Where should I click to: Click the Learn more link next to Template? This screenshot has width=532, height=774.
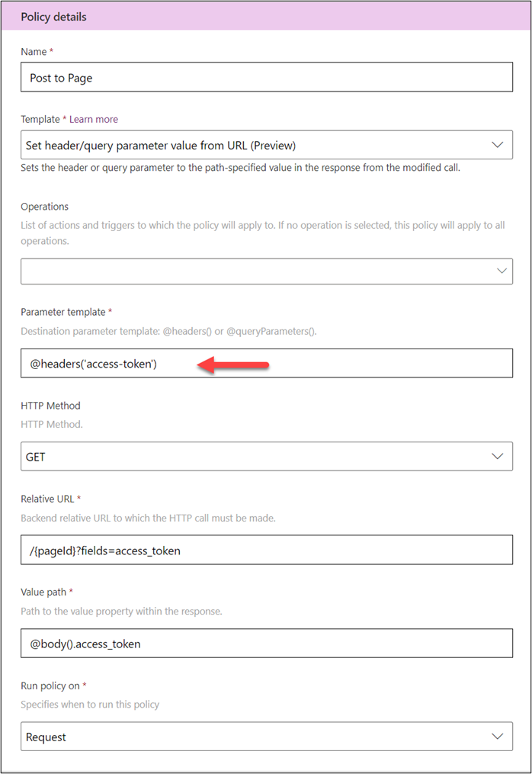click(93, 119)
